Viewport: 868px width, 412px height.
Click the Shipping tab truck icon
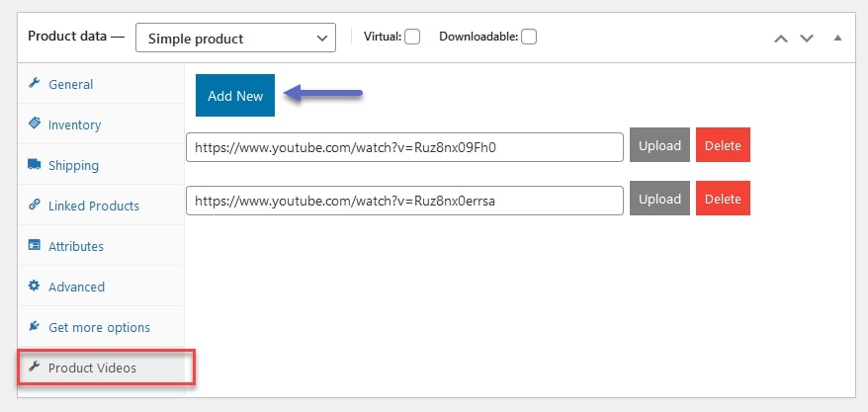click(35, 164)
